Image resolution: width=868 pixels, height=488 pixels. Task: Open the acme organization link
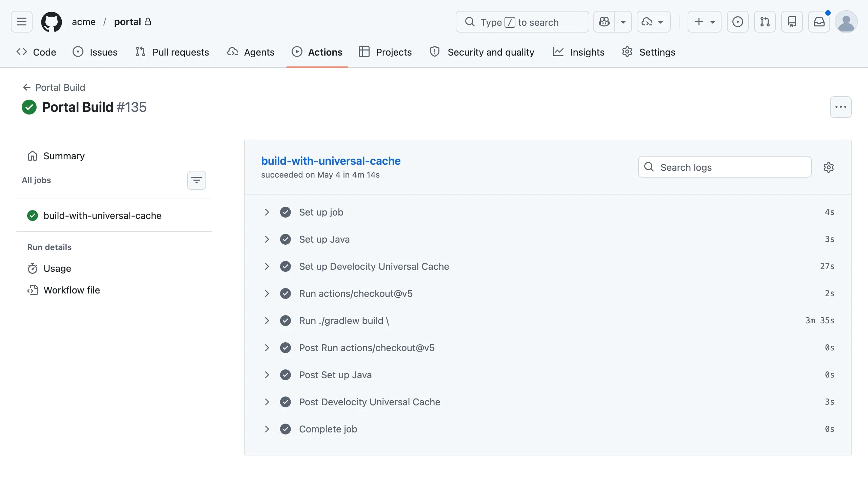tap(83, 22)
